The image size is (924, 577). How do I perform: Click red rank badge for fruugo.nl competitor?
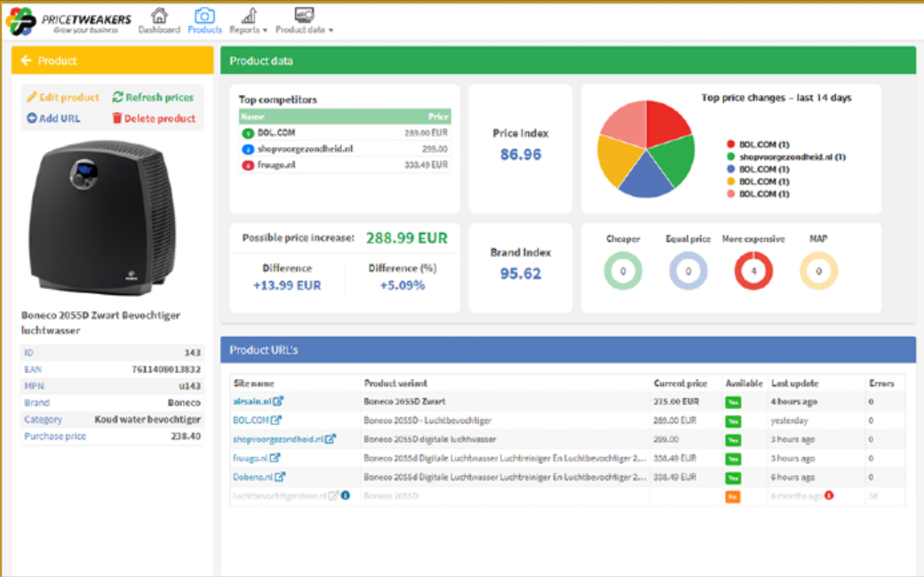(248, 165)
